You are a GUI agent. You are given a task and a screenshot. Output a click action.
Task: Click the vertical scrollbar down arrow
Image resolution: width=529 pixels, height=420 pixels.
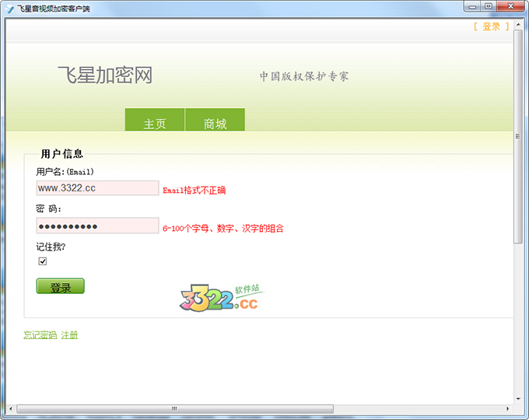pyautogui.click(x=518, y=399)
